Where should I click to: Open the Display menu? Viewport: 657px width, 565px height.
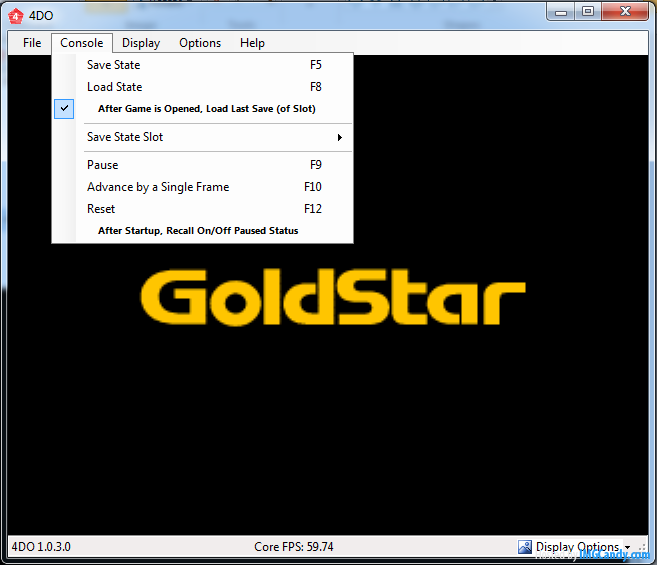coord(141,43)
